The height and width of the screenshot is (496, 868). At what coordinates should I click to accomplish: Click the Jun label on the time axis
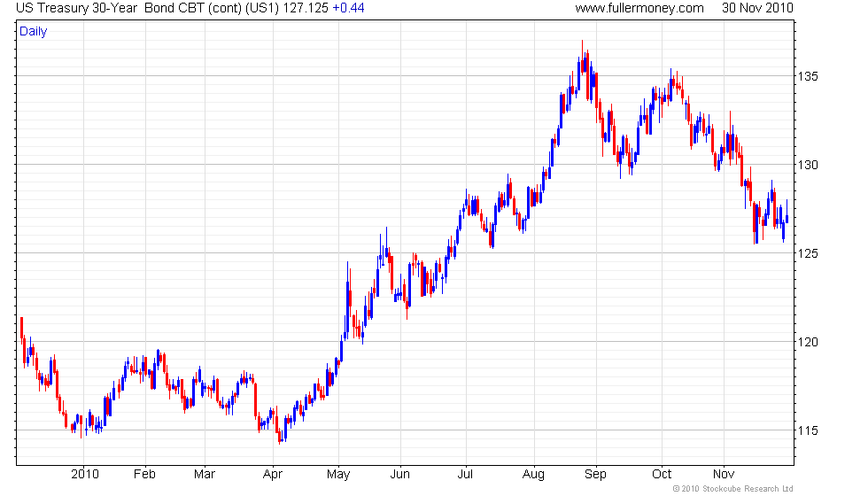(399, 475)
